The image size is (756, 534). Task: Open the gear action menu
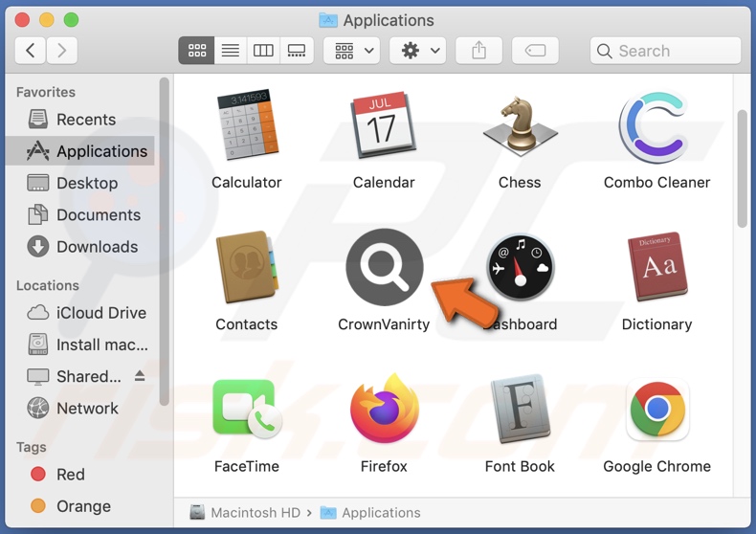(x=417, y=50)
